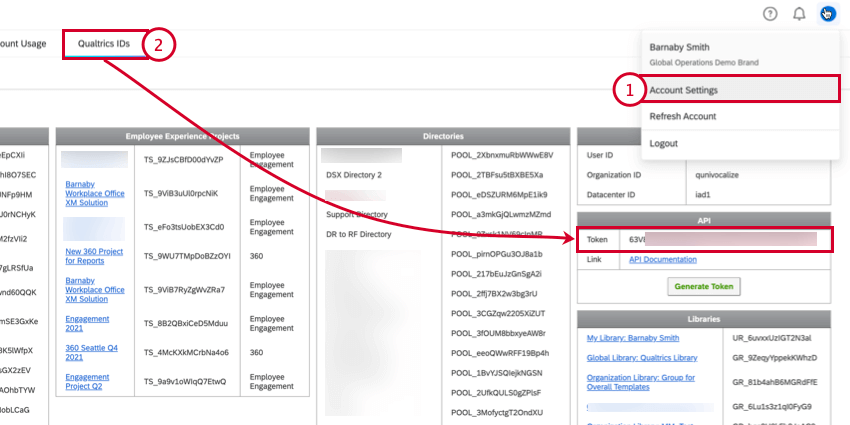Select ID POOL_3MofyctgT2OndXU
Image resolution: width=850 pixels, height=425 pixels.
click(497, 412)
